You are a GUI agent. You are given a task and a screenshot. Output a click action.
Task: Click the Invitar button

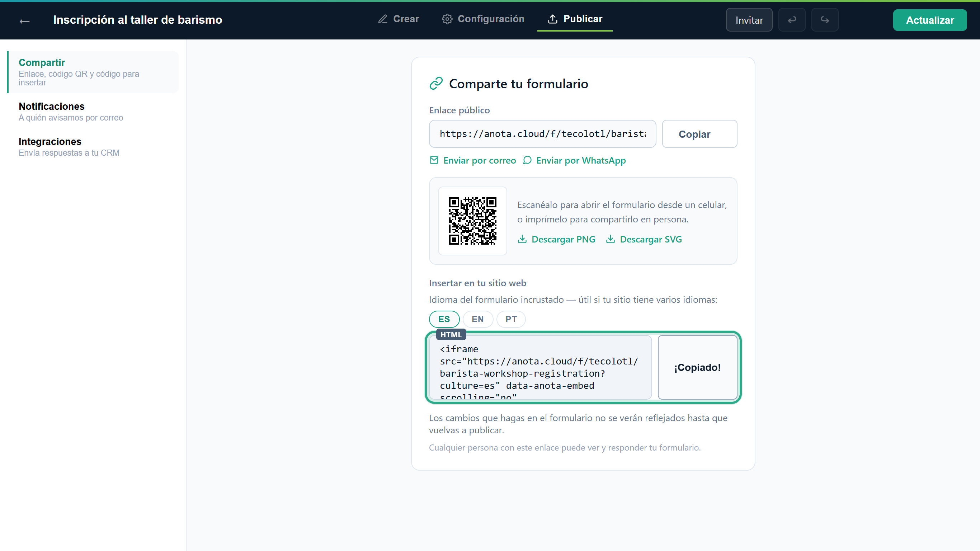pos(749,20)
